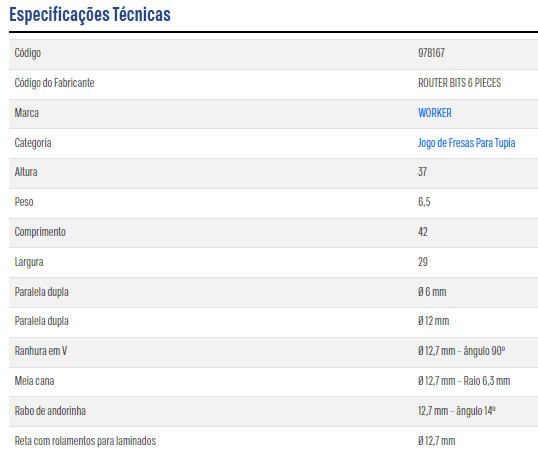Screen dimensions: 538x458
Task: Click Reta com rolamentos para laminados label
Action: click(x=85, y=441)
